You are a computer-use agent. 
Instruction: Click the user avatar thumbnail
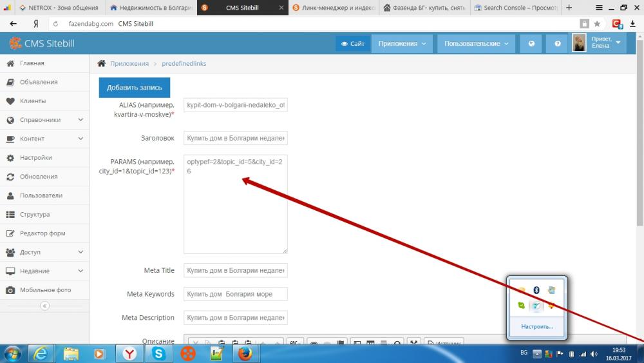point(579,43)
